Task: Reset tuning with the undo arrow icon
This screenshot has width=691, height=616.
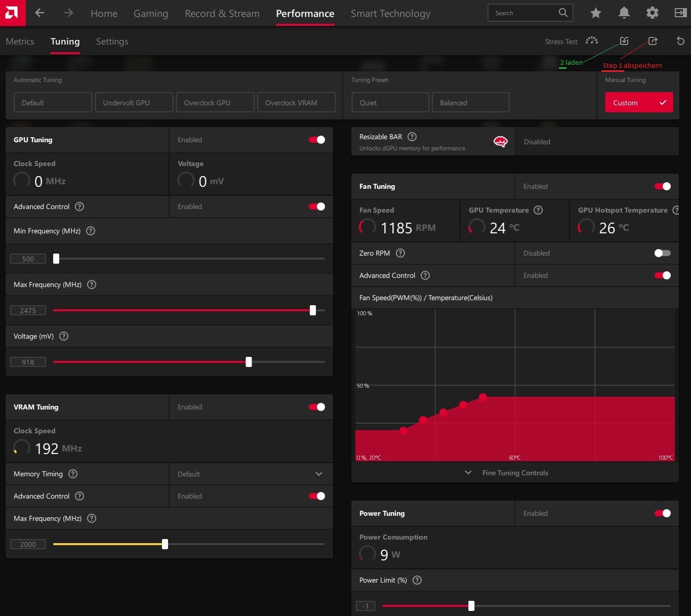Action: pos(680,41)
